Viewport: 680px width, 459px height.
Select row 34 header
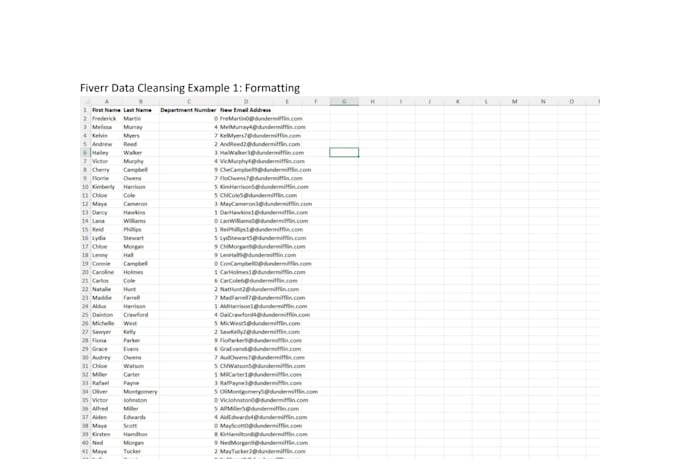(85, 392)
